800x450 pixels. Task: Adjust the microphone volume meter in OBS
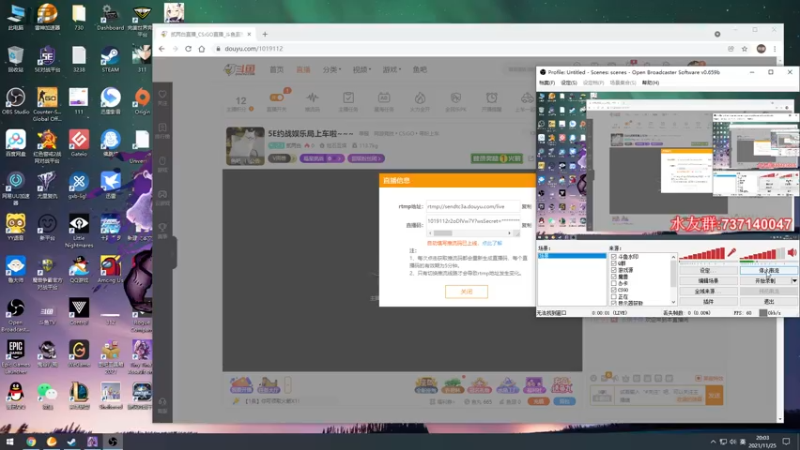pyautogui.click(x=702, y=253)
